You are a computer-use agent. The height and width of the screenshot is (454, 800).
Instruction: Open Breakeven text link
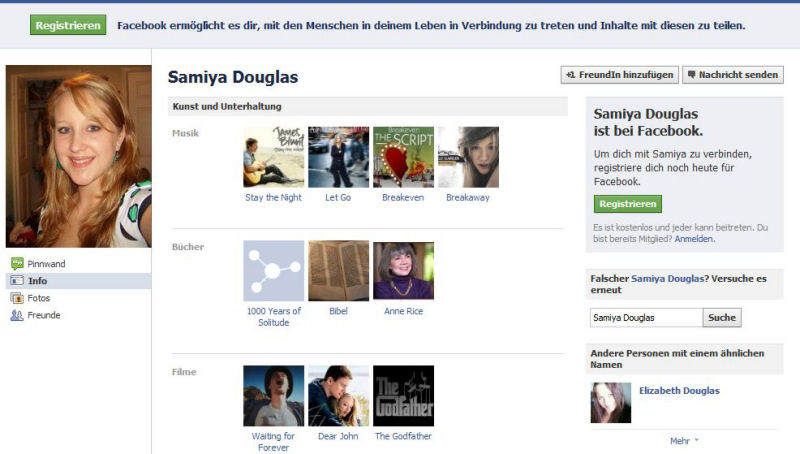[x=403, y=197]
